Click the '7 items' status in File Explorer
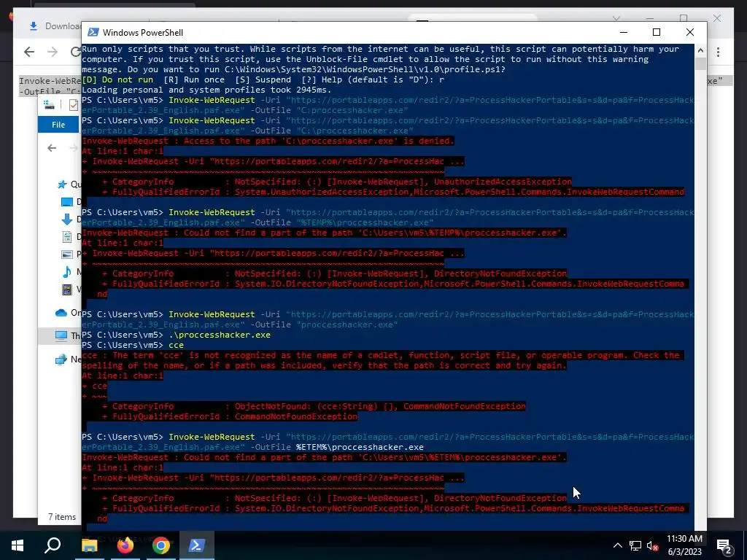This screenshot has width=747, height=560. [62, 517]
